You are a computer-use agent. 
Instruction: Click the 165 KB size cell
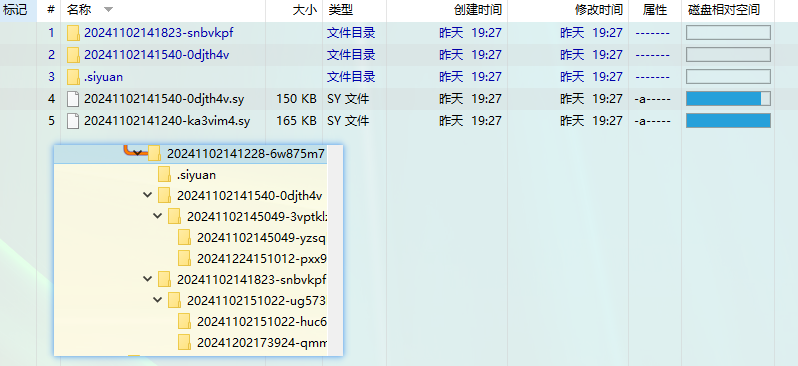pos(296,121)
